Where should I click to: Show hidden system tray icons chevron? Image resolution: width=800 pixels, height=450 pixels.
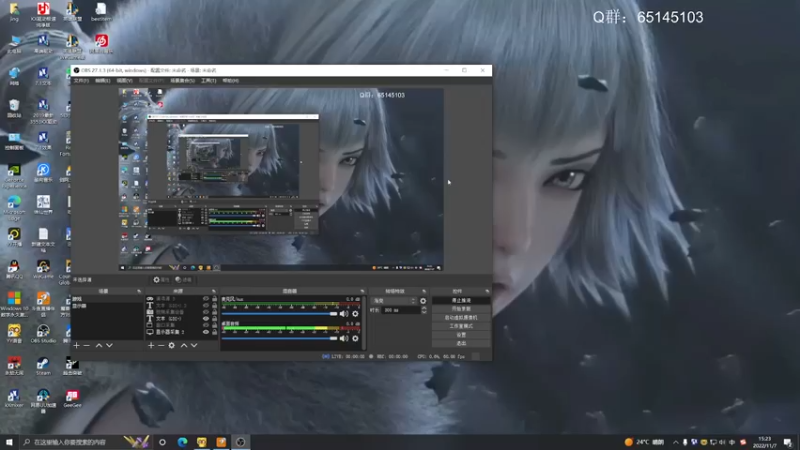tap(676, 442)
